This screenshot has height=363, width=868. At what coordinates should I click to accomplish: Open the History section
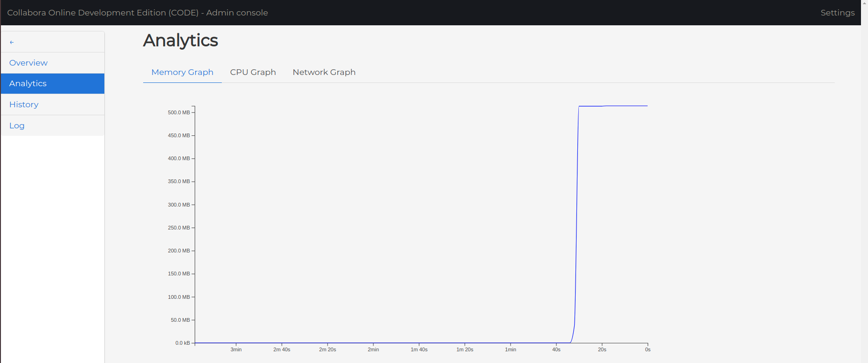pos(24,104)
